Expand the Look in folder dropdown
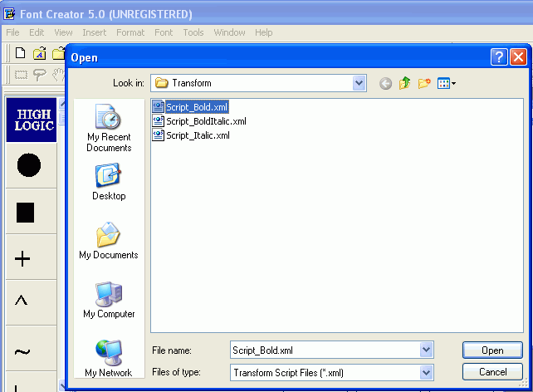The image size is (533, 392). point(359,83)
